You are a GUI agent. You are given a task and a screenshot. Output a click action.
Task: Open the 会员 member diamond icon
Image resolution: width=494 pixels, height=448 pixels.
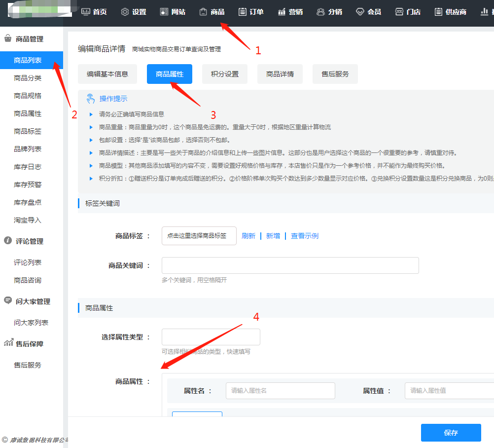(x=360, y=12)
